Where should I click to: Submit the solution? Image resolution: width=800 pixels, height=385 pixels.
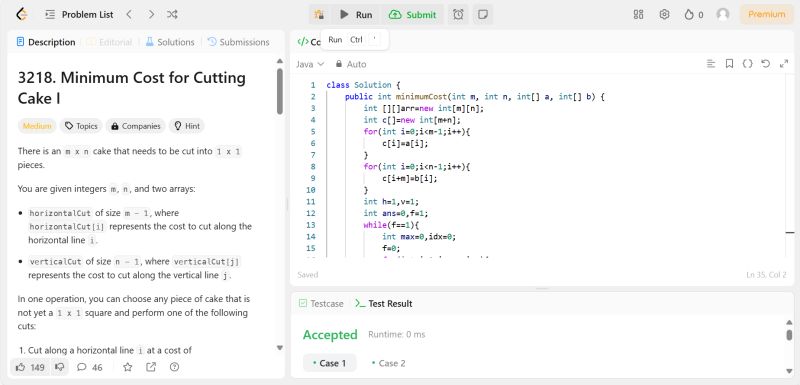coord(413,14)
